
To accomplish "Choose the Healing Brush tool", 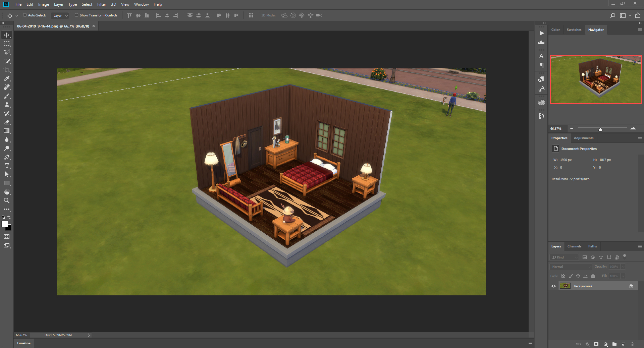I will tap(7, 87).
